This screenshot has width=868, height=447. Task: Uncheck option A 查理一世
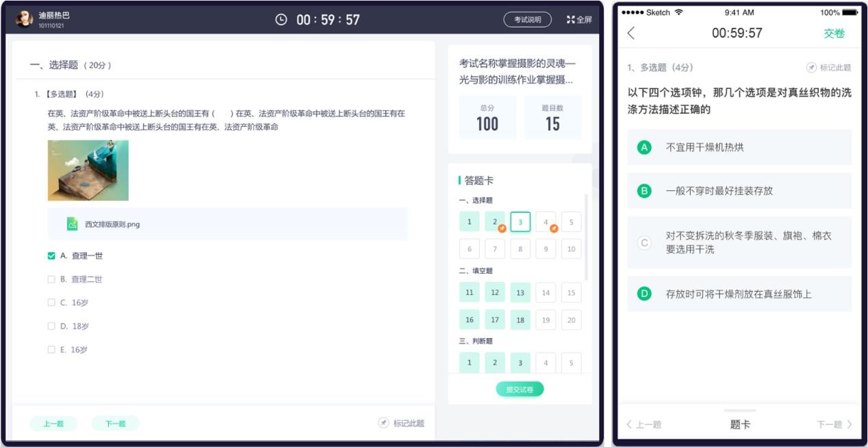[x=51, y=256]
